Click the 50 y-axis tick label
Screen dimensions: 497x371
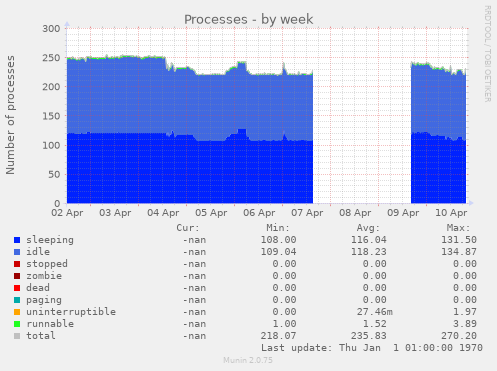54,174
